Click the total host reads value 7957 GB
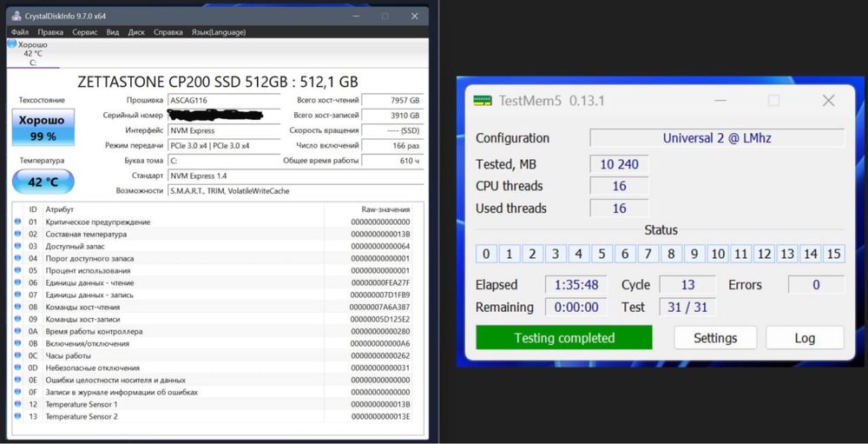Screen dimensions: 868x444 [392, 100]
